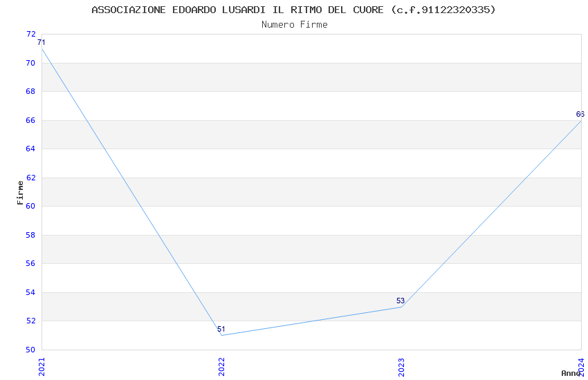Click the chart title ASSOCIAZIONE EDOARDO LUSARDI
This screenshot has width=588, height=380.
(x=293, y=10)
